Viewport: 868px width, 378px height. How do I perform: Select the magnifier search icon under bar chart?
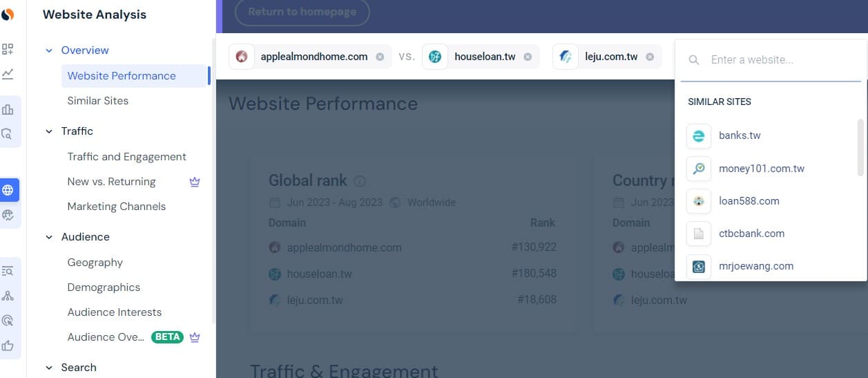point(8,134)
